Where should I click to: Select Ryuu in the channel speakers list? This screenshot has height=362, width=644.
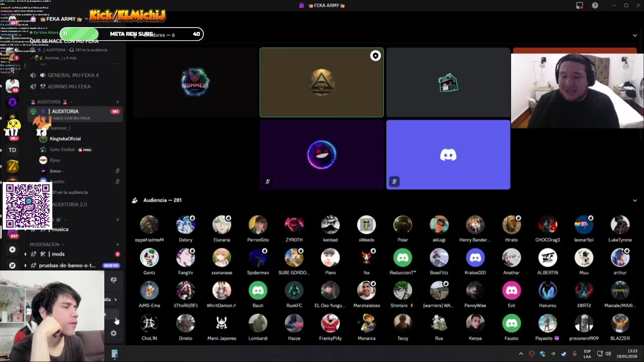point(55,160)
